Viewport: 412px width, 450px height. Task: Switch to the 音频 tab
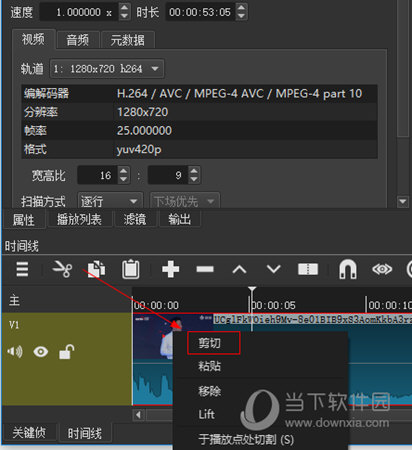[78, 40]
